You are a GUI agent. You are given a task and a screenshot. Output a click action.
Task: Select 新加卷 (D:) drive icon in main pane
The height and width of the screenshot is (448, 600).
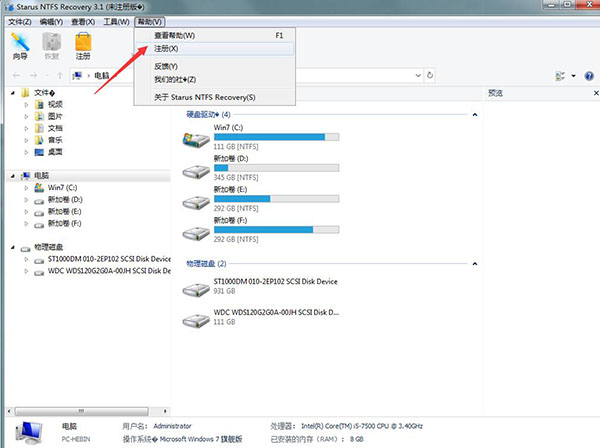[196, 172]
